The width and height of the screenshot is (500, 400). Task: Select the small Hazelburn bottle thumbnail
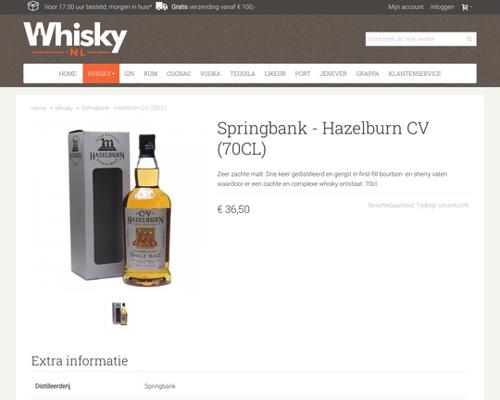pyautogui.click(x=120, y=313)
